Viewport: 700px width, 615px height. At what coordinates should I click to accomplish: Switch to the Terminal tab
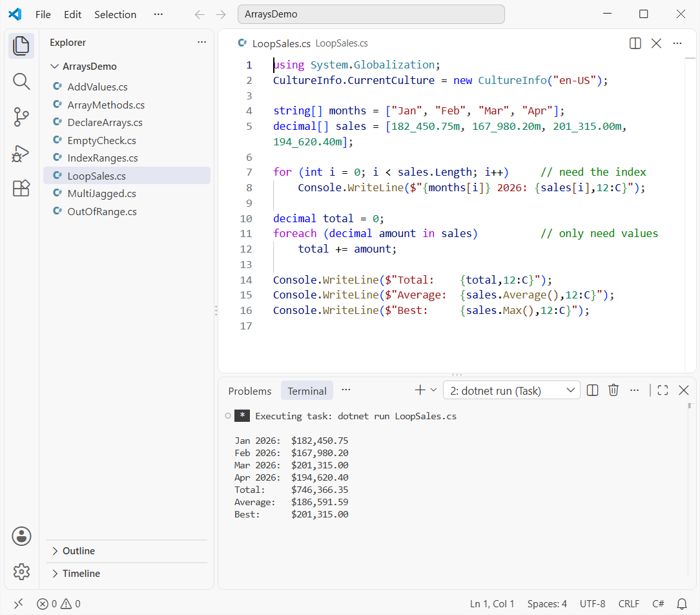pyautogui.click(x=307, y=391)
